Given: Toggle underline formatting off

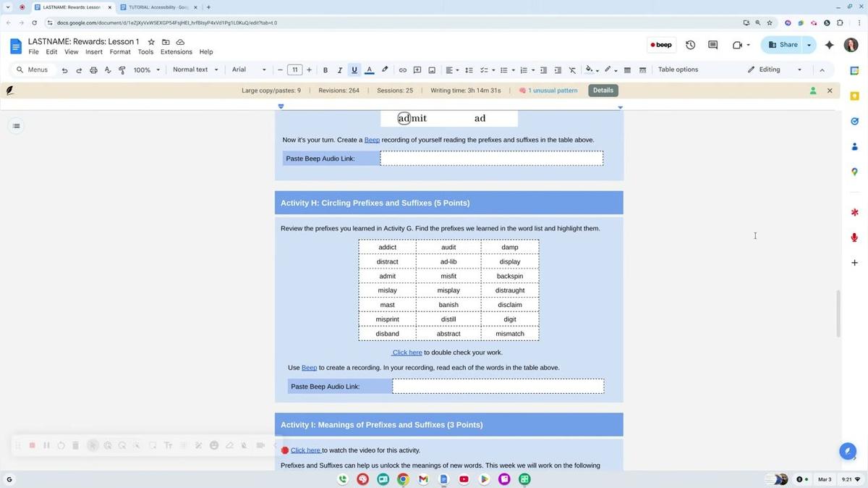Looking at the screenshot, I should pyautogui.click(x=354, y=70).
